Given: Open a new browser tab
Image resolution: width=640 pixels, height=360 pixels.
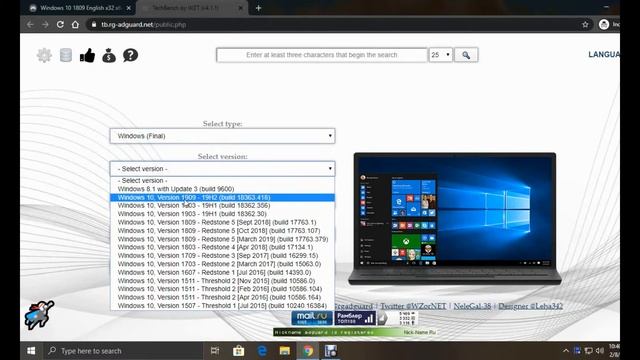Looking at the screenshot, I should coord(258,8).
